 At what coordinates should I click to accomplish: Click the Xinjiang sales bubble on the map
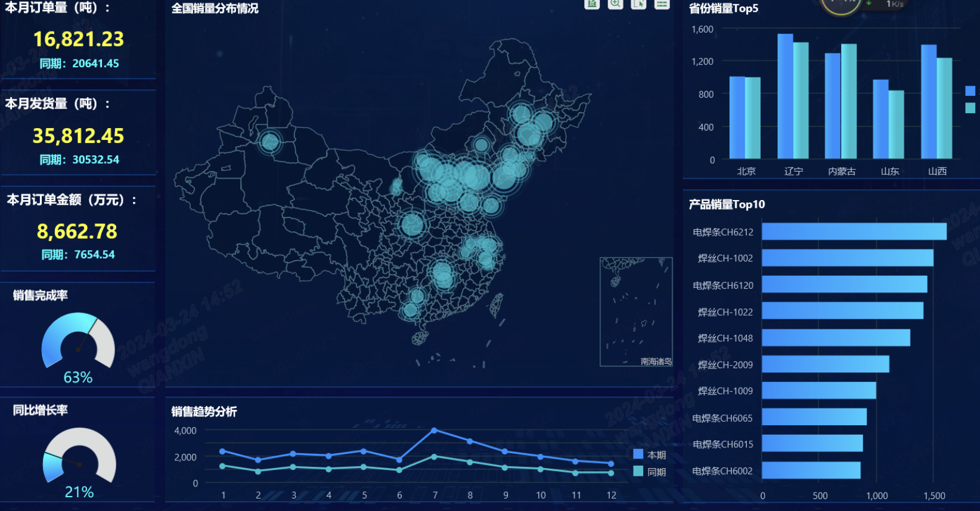270,142
